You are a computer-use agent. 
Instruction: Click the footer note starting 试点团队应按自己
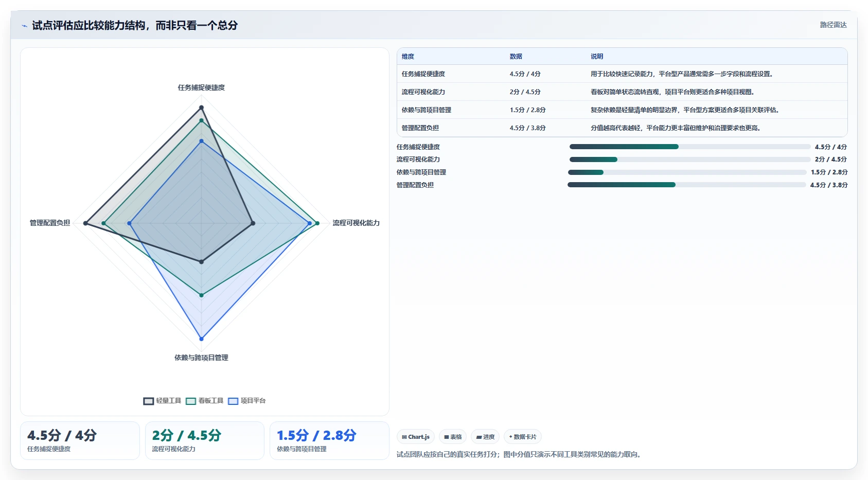click(x=520, y=454)
